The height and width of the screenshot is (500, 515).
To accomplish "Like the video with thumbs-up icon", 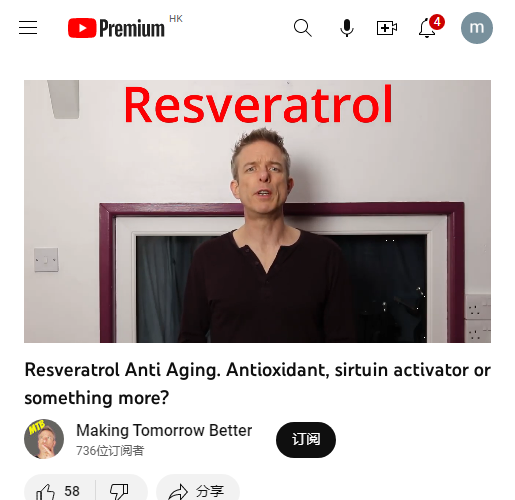I will click(x=45, y=492).
